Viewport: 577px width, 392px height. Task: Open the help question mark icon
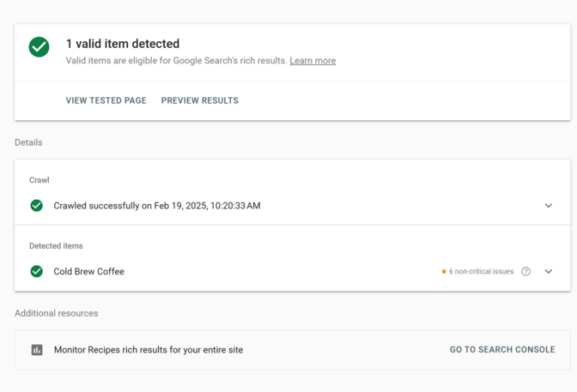click(526, 272)
